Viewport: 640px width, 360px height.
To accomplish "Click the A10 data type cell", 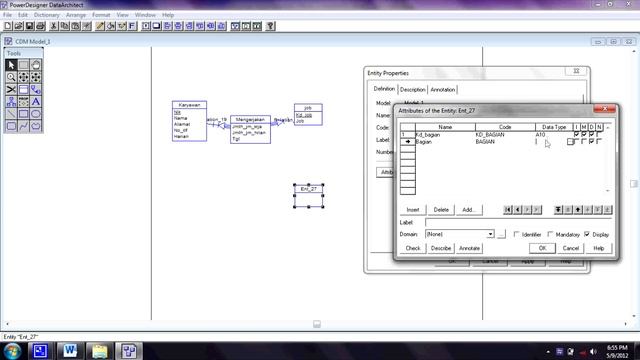I will tap(554, 134).
